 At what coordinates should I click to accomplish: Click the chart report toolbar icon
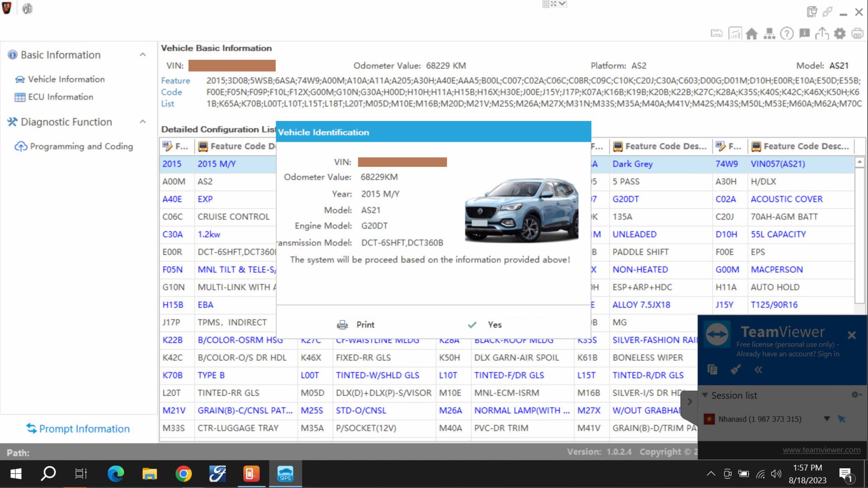pyautogui.click(x=734, y=33)
